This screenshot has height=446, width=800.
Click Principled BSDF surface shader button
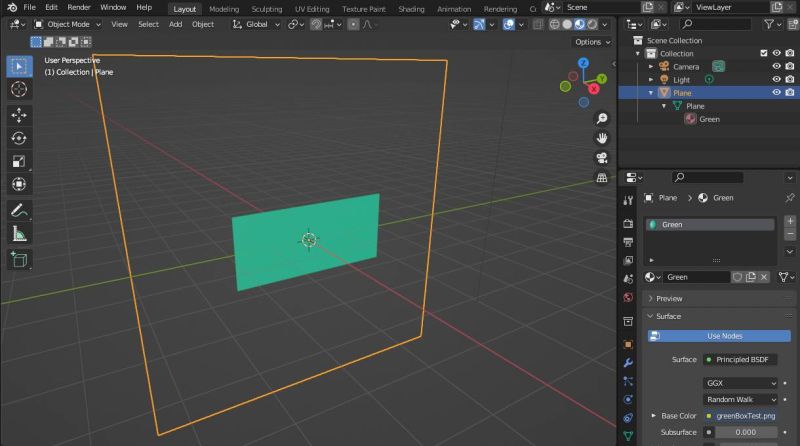point(740,360)
